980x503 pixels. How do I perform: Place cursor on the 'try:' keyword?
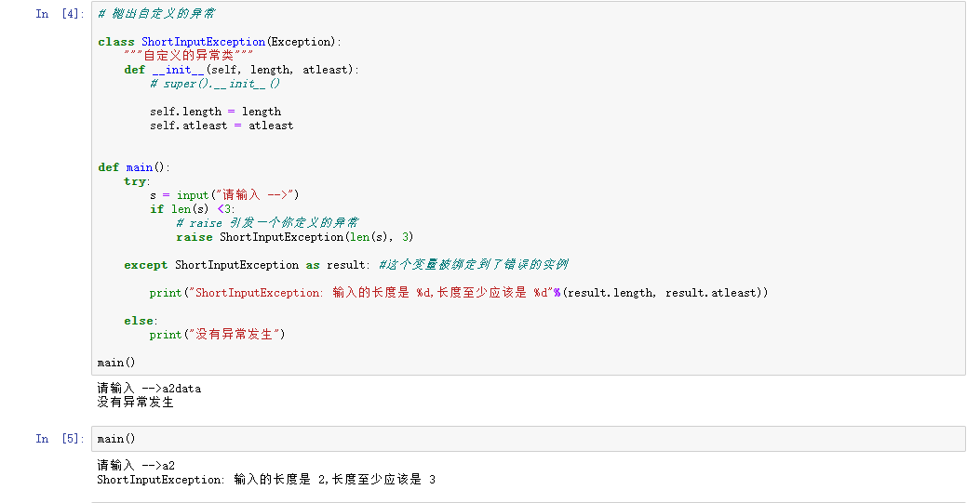point(136,181)
